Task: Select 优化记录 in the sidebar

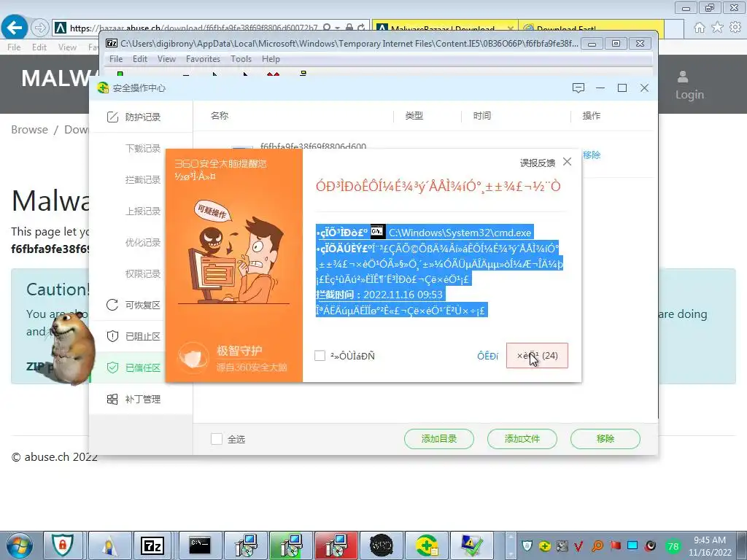Action: [142, 243]
